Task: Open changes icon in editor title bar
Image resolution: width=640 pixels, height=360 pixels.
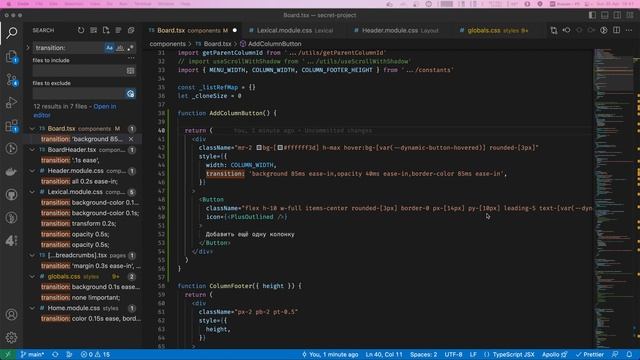Action: point(554,30)
